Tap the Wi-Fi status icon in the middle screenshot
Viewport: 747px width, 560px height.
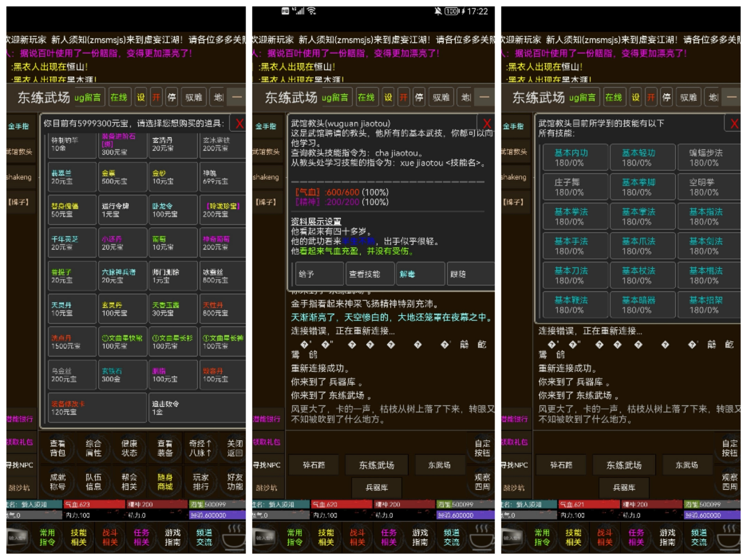[312, 11]
